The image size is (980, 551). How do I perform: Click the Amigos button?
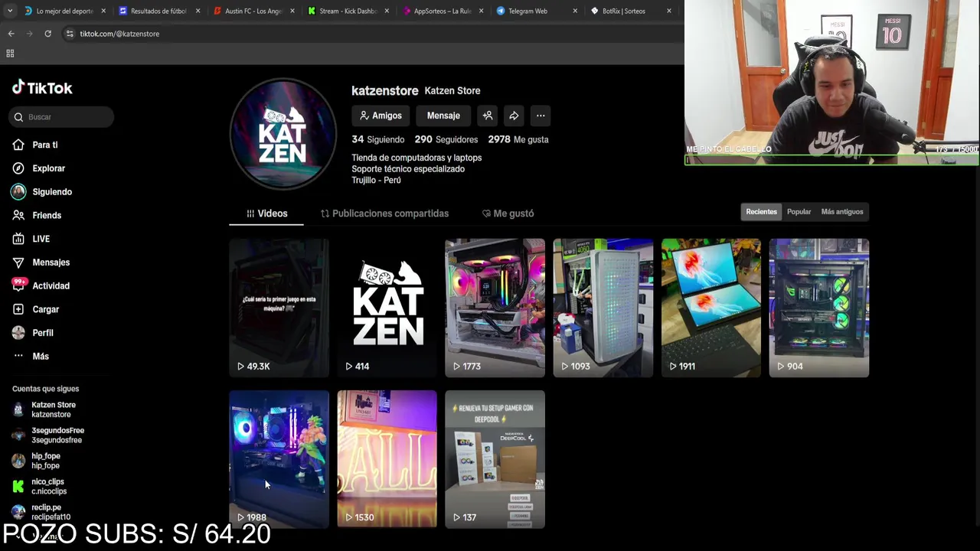coord(381,116)
